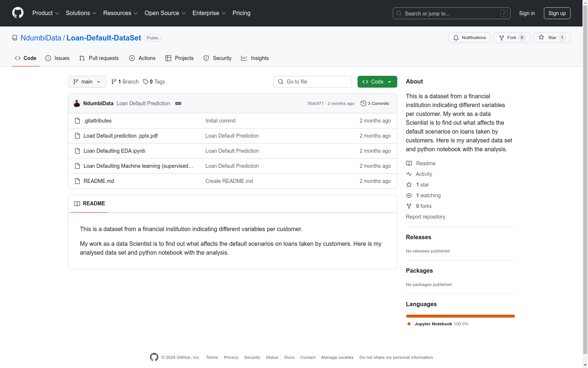Switch to the Actions tab
588x368 pixels.
click(x=142, y=58)
